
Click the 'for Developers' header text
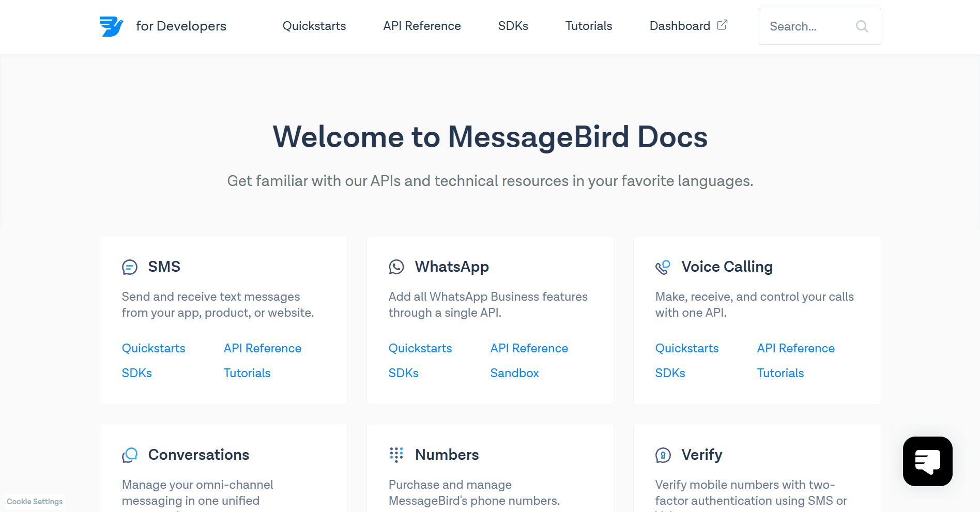181,26
